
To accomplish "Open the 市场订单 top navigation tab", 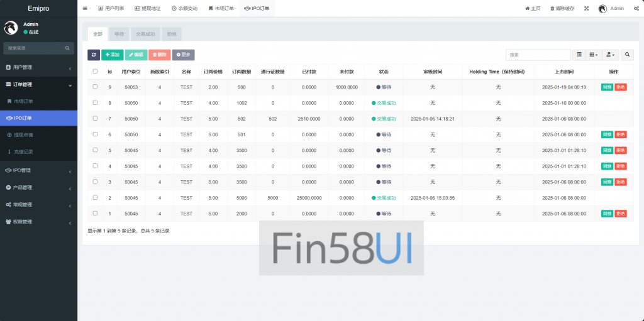I will coord(221,9).
